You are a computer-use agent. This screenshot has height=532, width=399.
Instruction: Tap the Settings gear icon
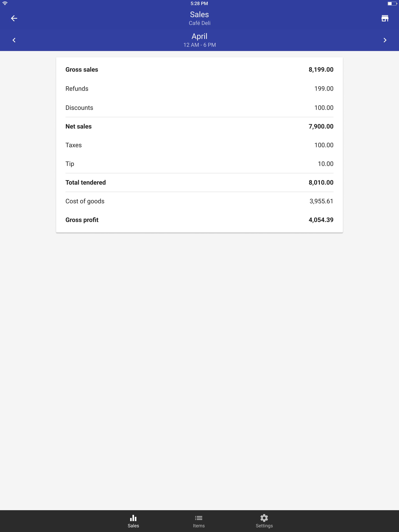coord(264,518)
